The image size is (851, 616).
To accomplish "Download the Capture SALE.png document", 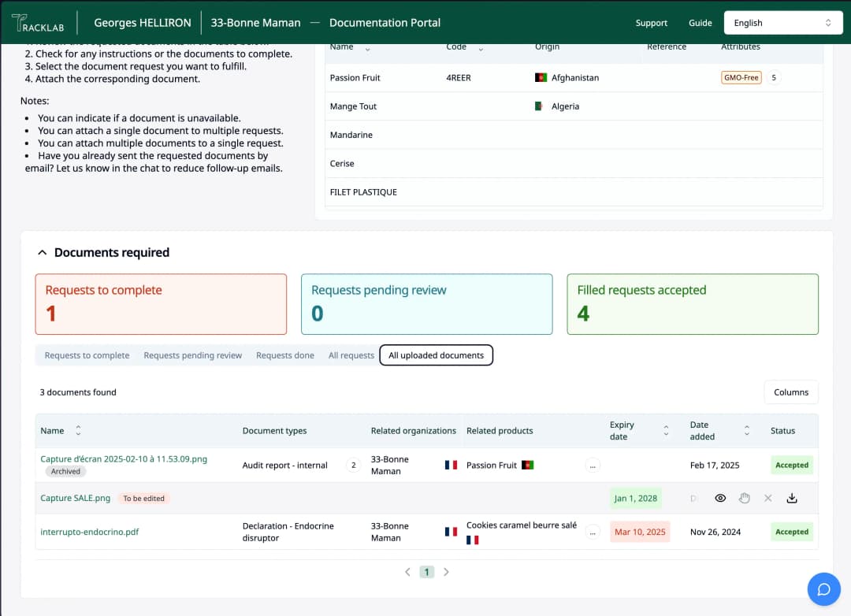I will tap(792, 499).
